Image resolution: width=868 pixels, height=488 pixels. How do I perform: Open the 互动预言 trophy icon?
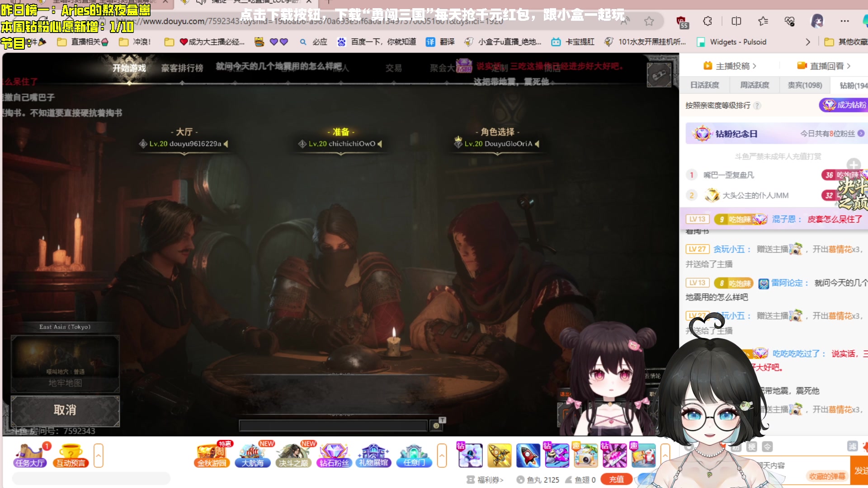click(71, 455)
